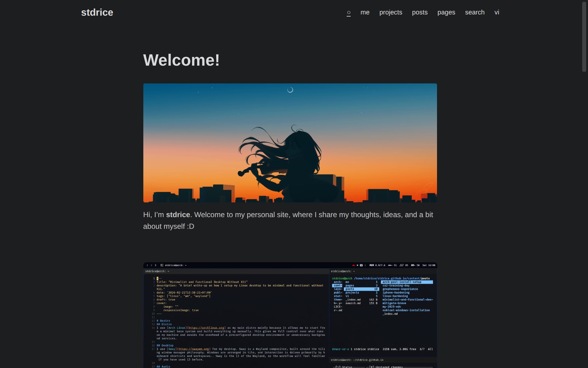Viewport: 588px width, 368px height.
Task: Click the page vertical scrollbar thumb
Action: pyautogui.click(x=584, y=37)
